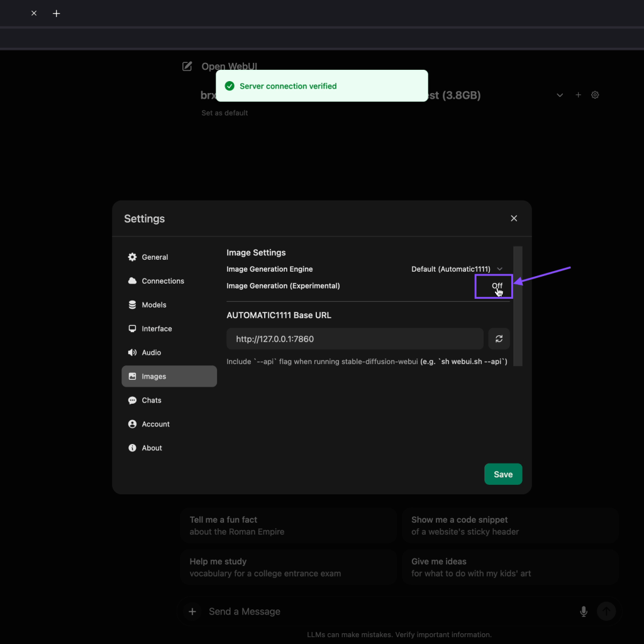Toggle Image Generation (Experimental) Off switch
The image size is (644, 644).
tap(497, 286)
